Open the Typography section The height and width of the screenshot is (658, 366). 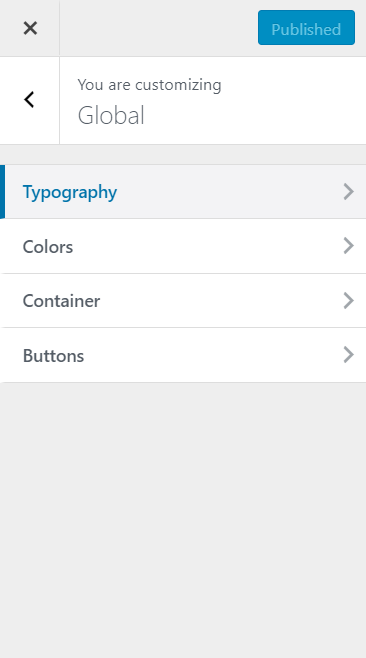(183, 192)
